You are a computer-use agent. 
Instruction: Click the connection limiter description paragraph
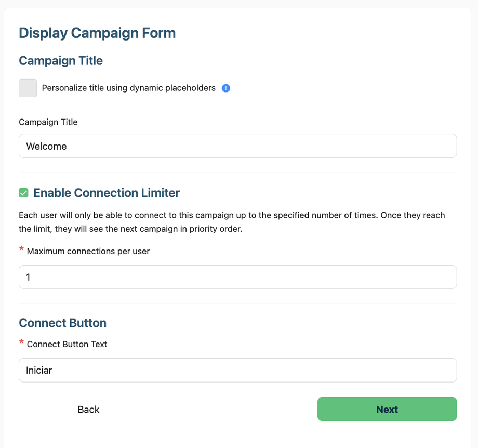point(232,222)
